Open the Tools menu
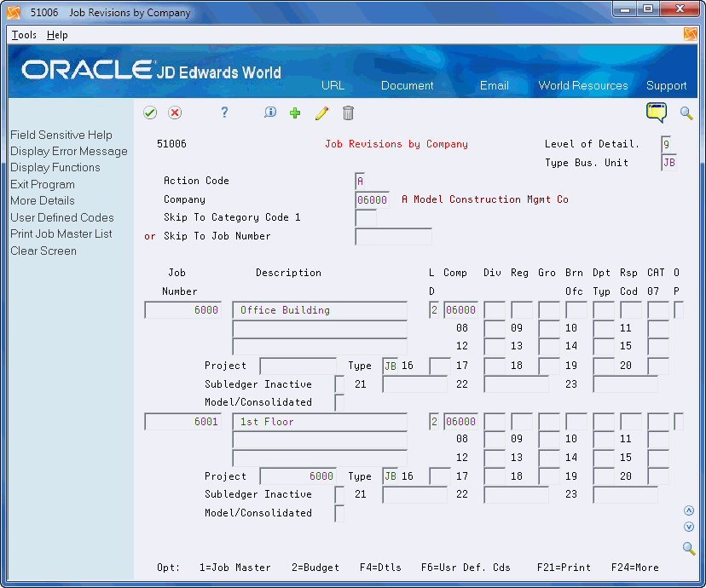This screenshot has width=706, height=588. [x=24, y=35]
